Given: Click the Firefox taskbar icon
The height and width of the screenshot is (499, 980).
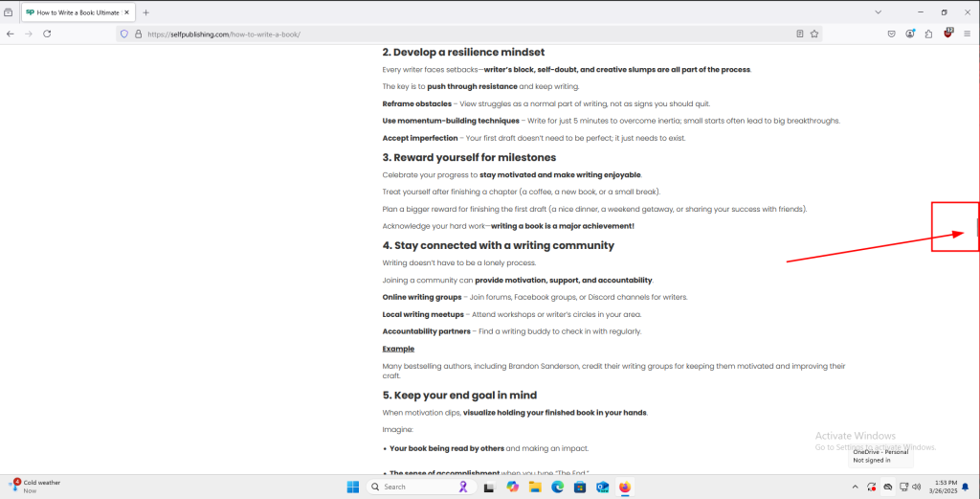Looking at the screenshot, I should click(625, 487).
